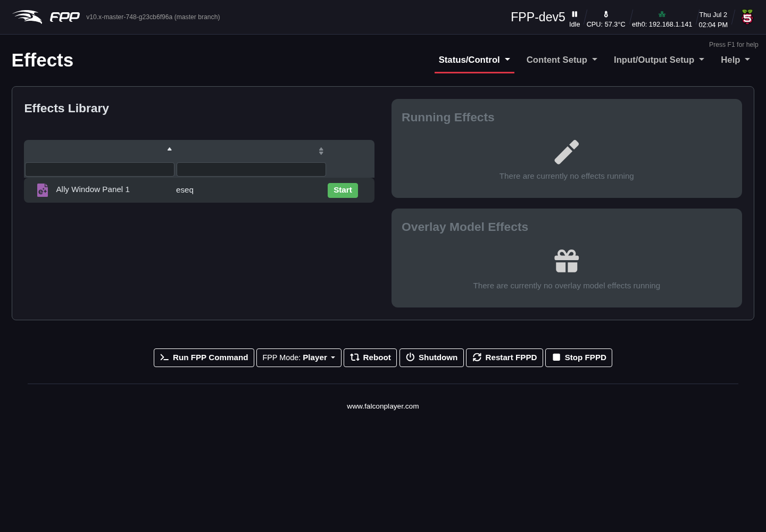Open the Input/Output Setup menu
Viewport: 766px width, 532px height.
(x=659, y=60)
